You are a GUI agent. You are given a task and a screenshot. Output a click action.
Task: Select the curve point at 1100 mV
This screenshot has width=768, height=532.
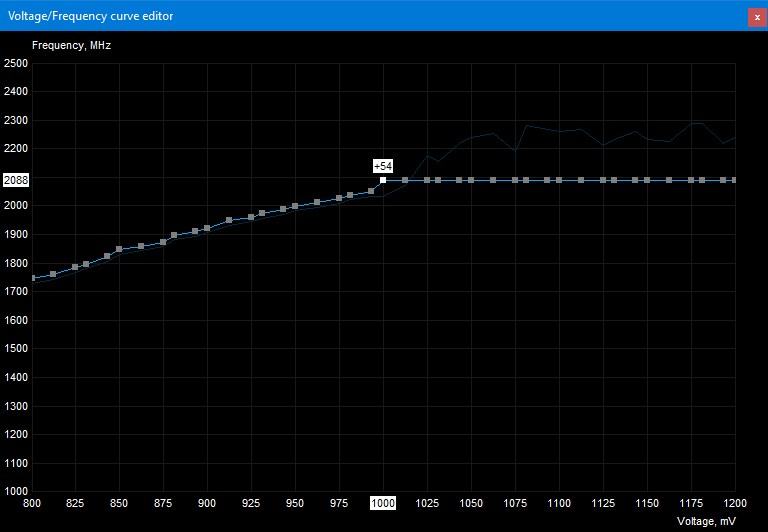(559, 180)
